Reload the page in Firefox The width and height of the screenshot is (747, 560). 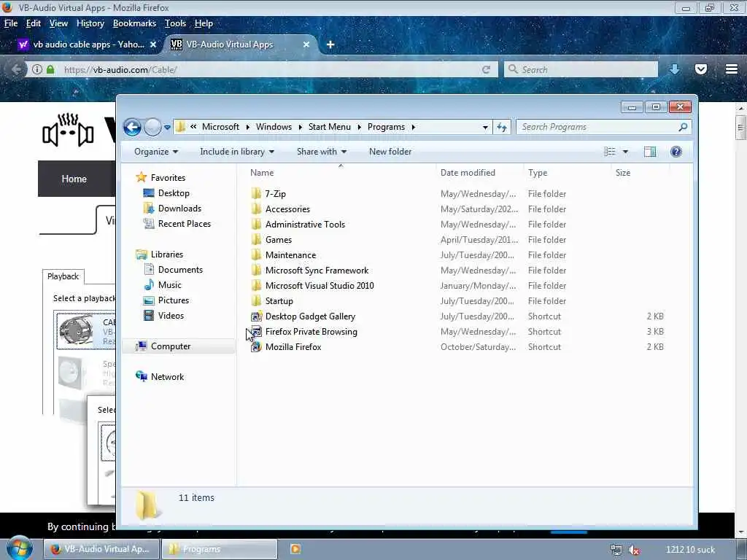[486, 69]
